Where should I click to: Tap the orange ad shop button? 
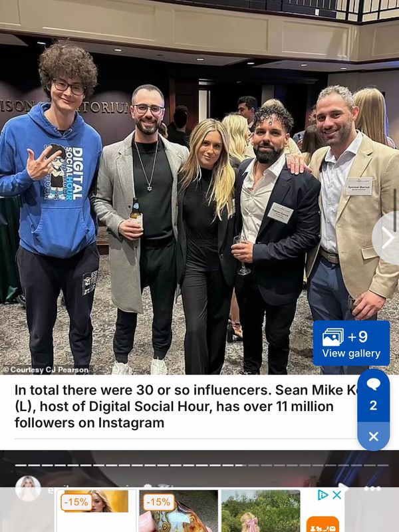coord(323,524)
